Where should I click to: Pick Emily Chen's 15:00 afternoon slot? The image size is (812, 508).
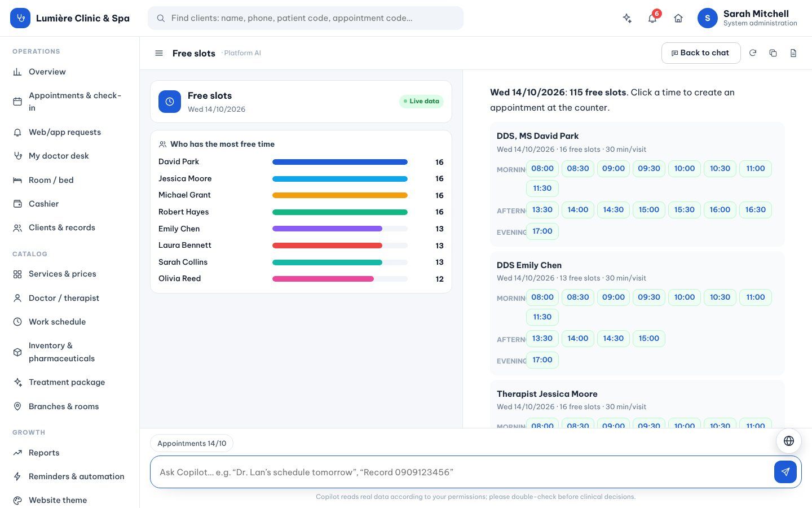click(x=649, y=338)
